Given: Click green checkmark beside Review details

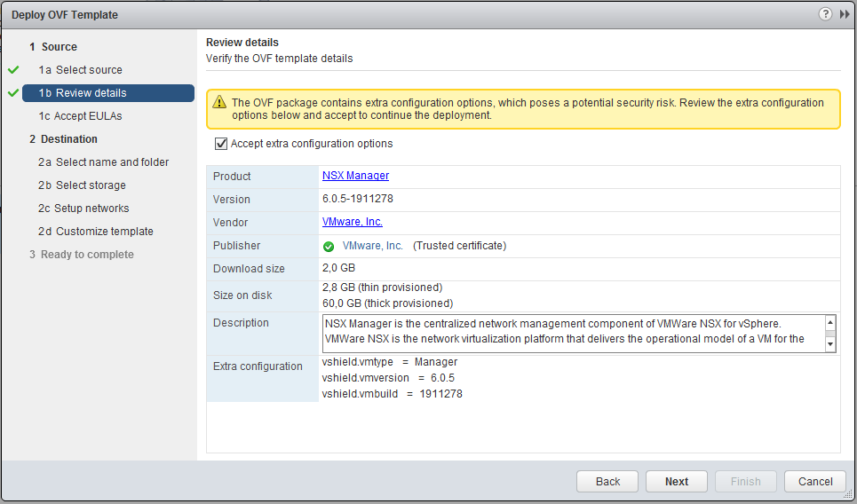Looking at the screenshot, I should (13, 92).
